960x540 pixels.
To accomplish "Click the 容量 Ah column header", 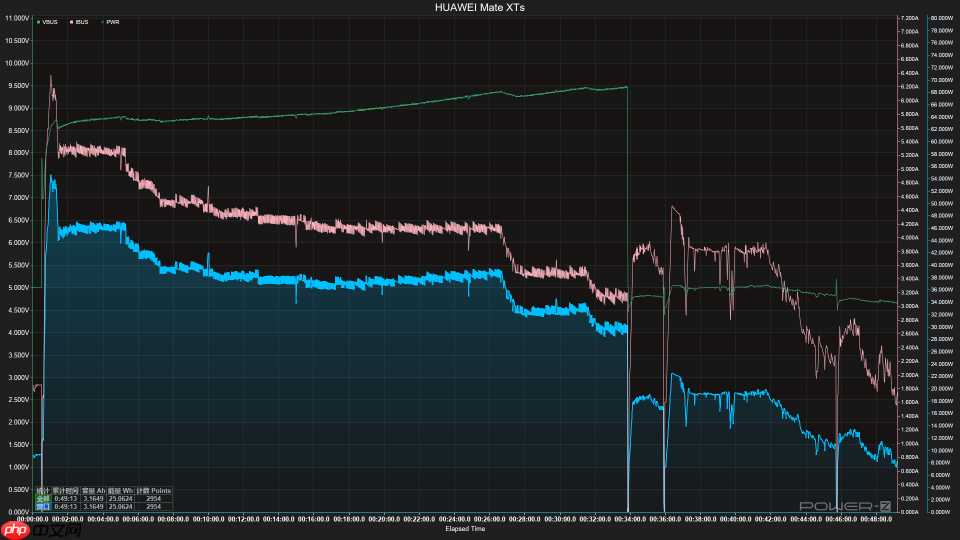I will (93, 490).
